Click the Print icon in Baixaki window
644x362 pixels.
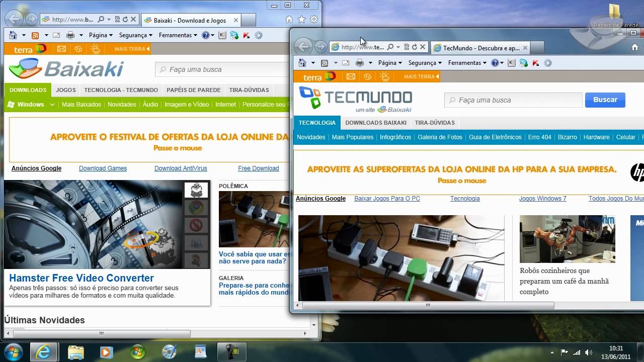(x=70, y=35)
